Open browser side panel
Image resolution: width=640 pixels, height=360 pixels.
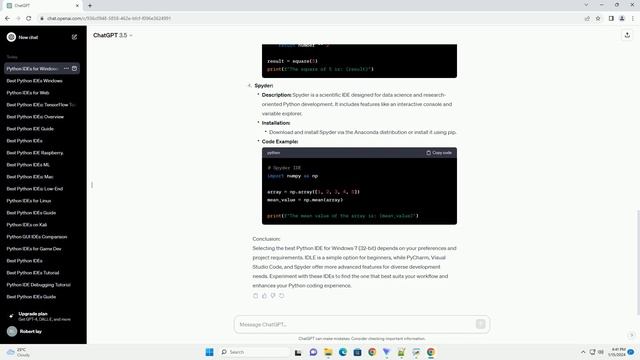(611, 18)
